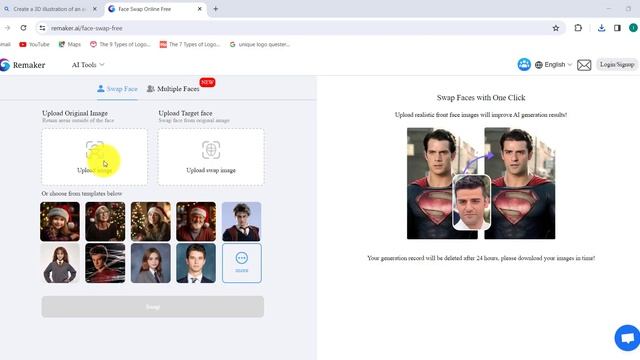This screenshot has width=640, height=360.
Task: Reload the page
Action: tap(23, 28)
